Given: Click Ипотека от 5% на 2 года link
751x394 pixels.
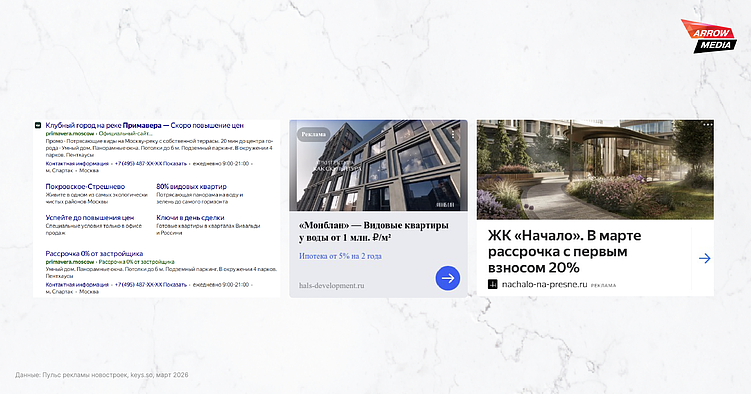Looking at the screenshot, I should pos(341,256).
